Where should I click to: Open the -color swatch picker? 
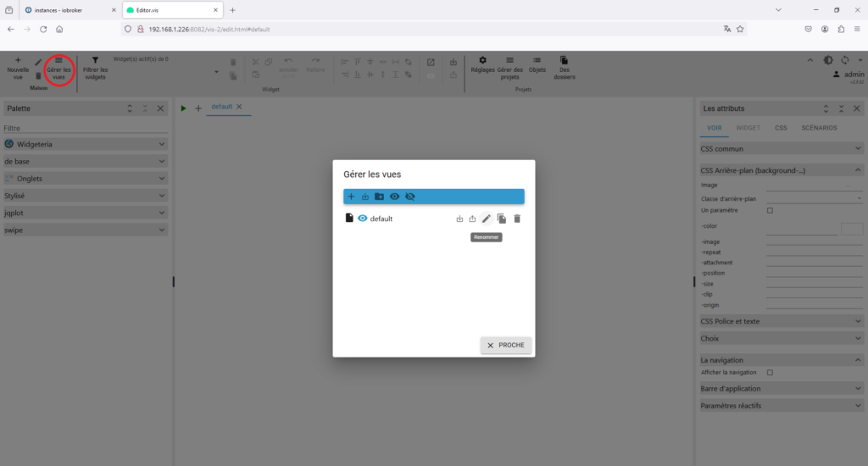pos(852,229)
